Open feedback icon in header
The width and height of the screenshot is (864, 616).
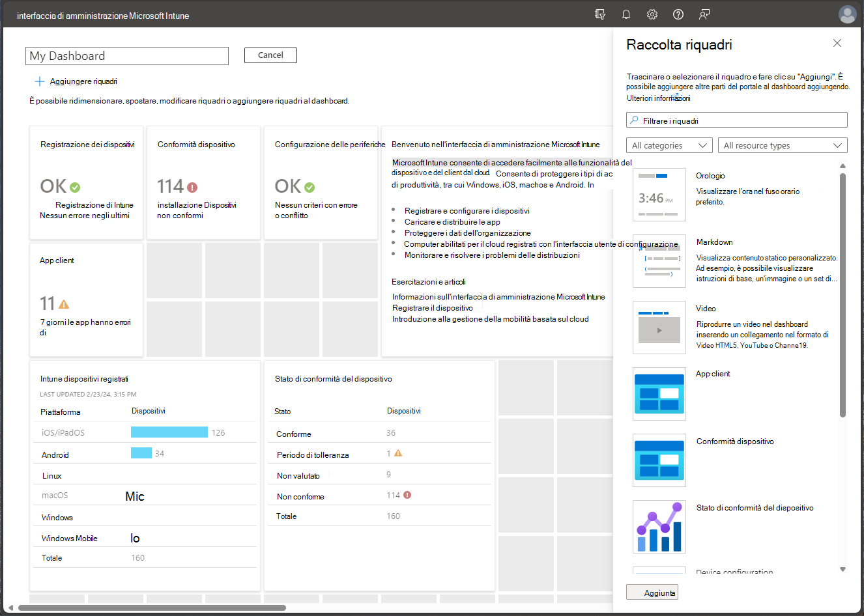tap(704, 14)
